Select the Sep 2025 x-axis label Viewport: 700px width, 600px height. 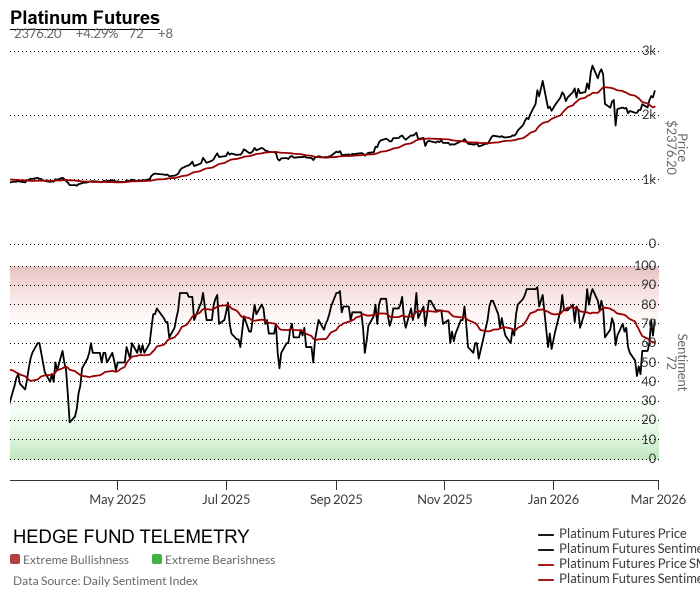pyautogui.click(x=336, y=499)
